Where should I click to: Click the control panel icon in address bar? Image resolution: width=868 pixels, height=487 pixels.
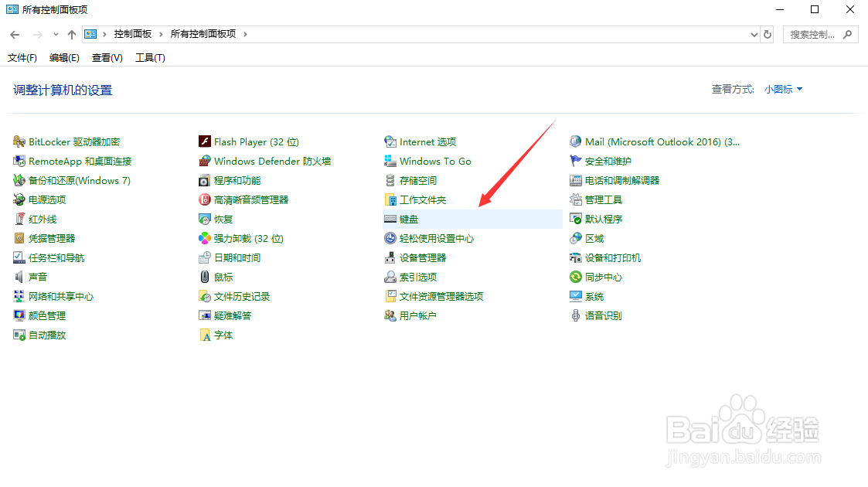tap(90, 34)
